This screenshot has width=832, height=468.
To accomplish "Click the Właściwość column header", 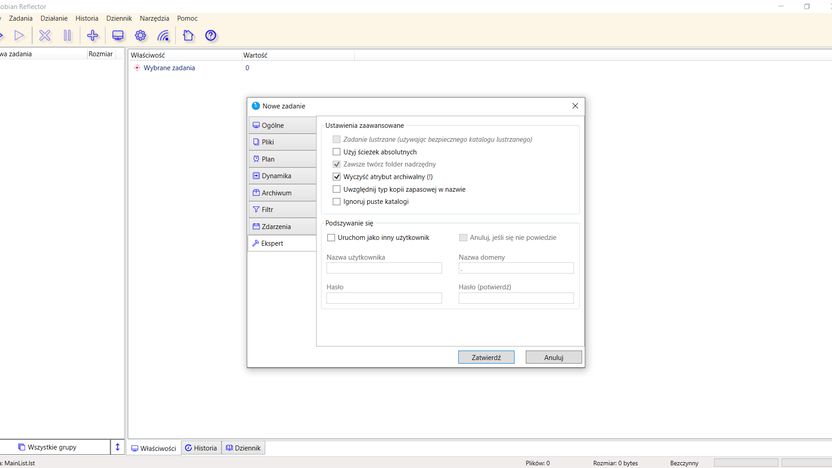I will tap(184, 55).
